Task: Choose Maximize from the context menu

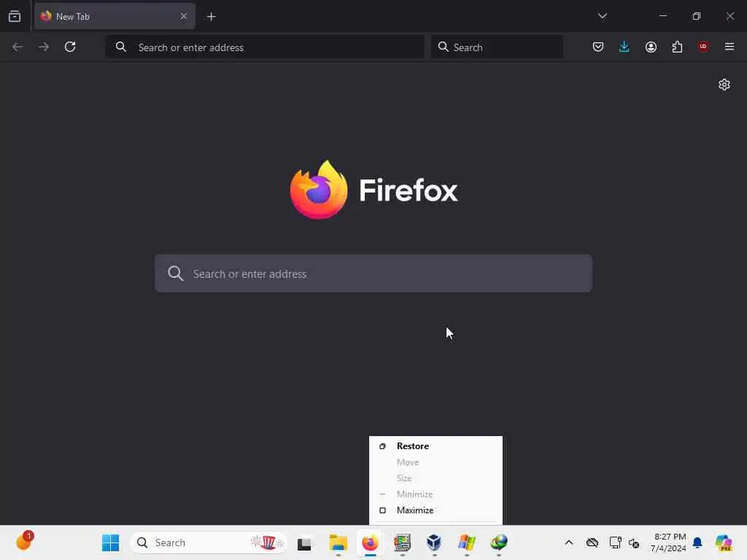Action: click(x=436, y=510)
